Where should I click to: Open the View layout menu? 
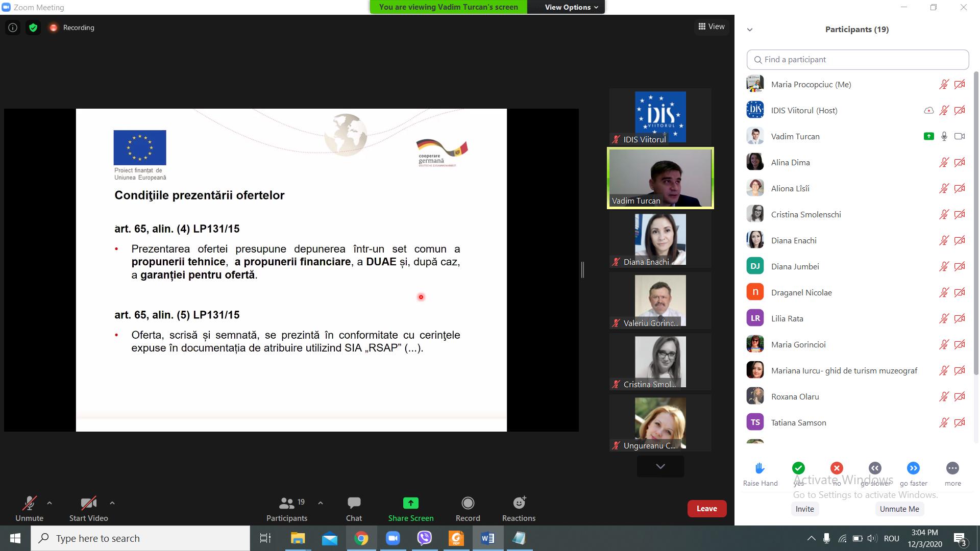(712, 27)
